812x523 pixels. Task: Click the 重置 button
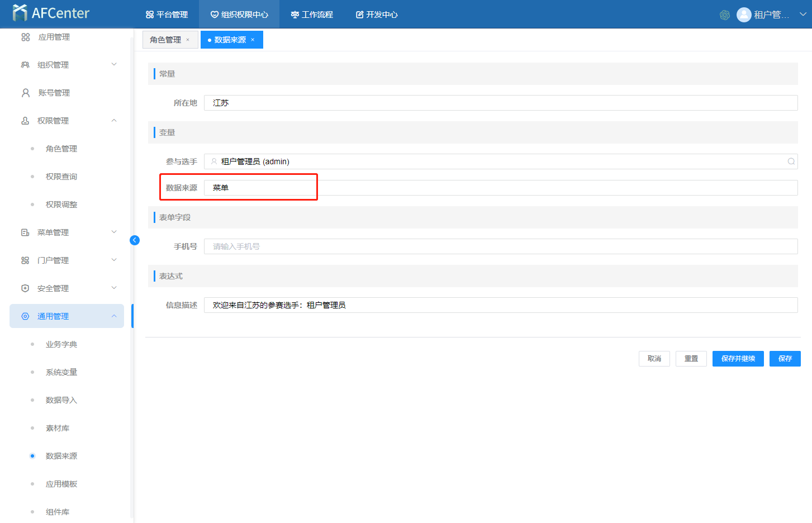click(691, 359)
